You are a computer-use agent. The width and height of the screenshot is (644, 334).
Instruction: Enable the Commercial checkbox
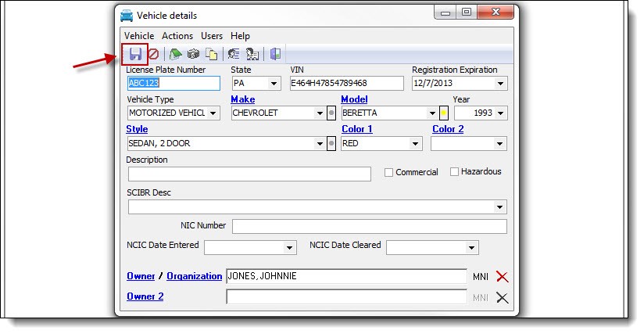(388, 172)
